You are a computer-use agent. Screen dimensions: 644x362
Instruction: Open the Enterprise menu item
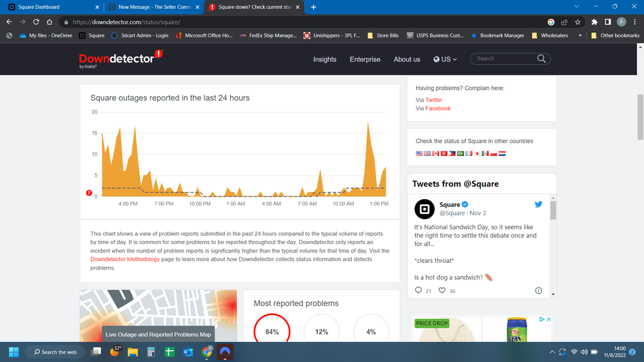click(x=365, y=59)
